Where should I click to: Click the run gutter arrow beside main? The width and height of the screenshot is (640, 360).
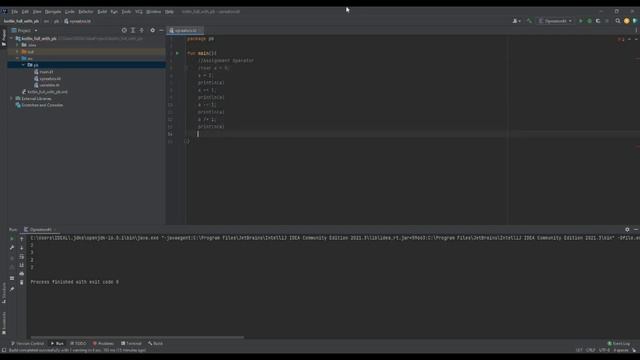pyautogui.click(x=177, y=53)
